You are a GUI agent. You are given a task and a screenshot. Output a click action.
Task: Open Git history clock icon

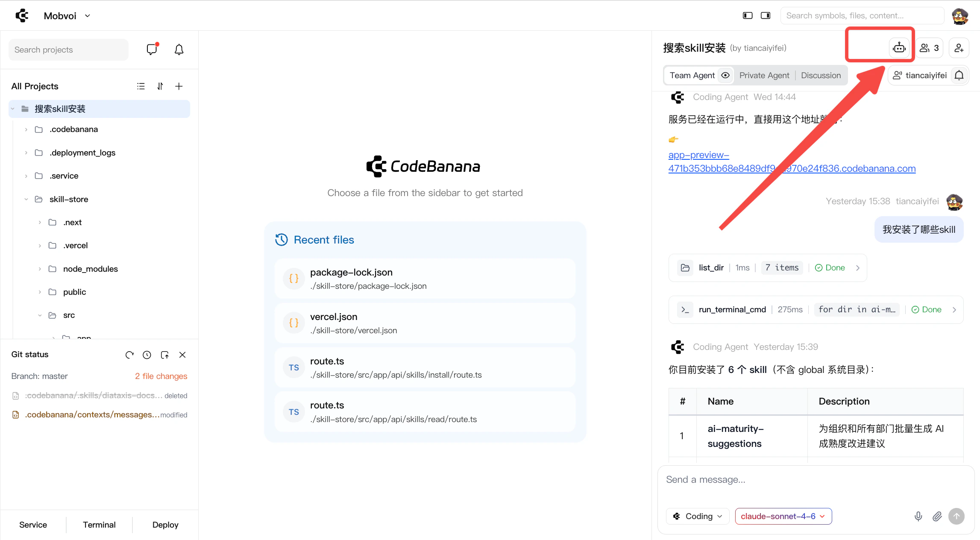147,355
